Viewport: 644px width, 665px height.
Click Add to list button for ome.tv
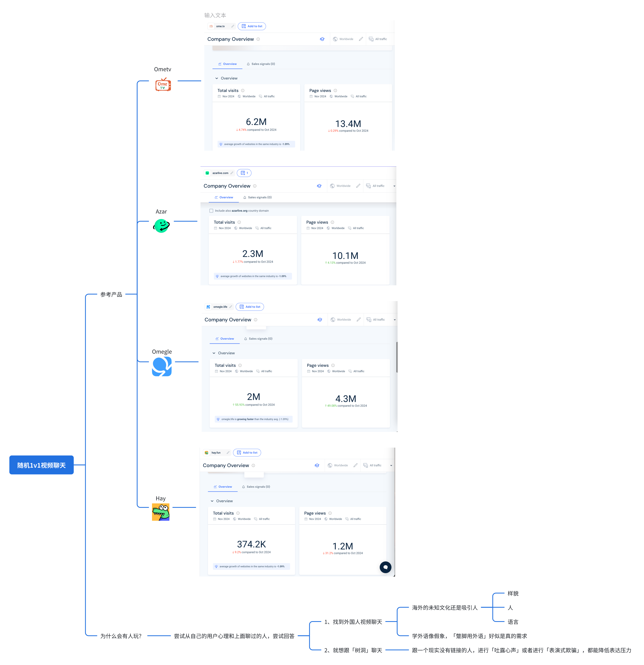point(251,26)
